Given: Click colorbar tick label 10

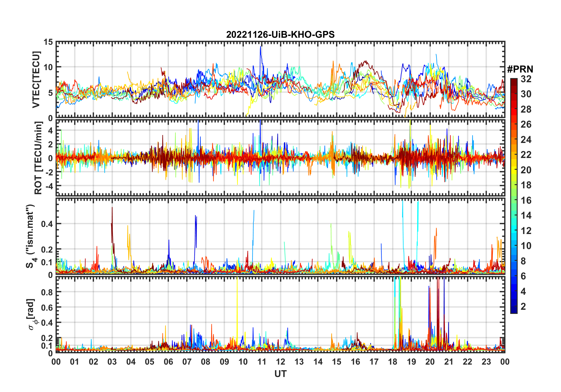Looking at the screenshot, I should point(526,246).
